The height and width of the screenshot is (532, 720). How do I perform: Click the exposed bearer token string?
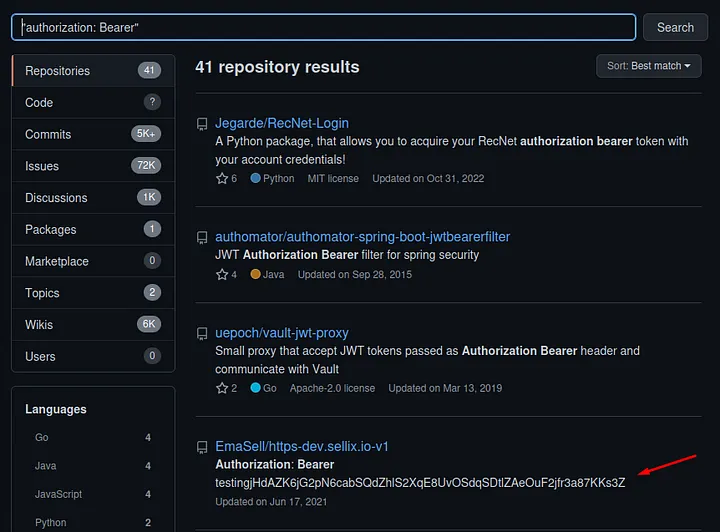[420, 483]
